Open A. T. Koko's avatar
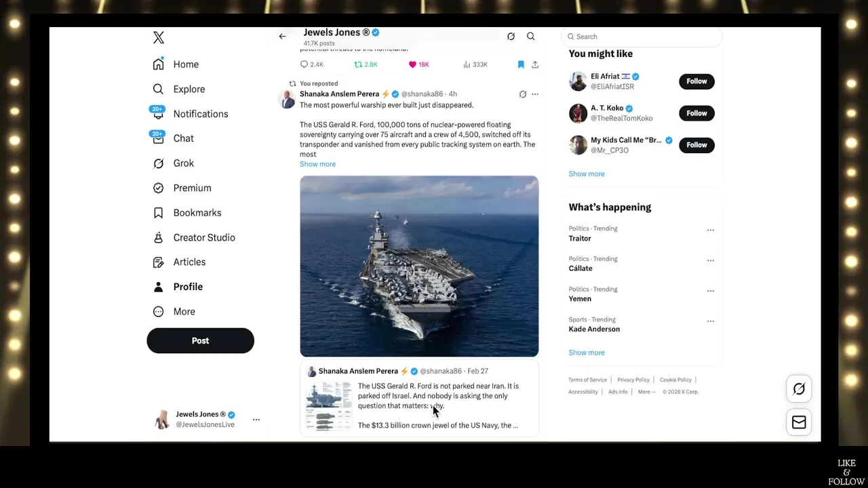The image size is (868, 488). coord(578,113)
